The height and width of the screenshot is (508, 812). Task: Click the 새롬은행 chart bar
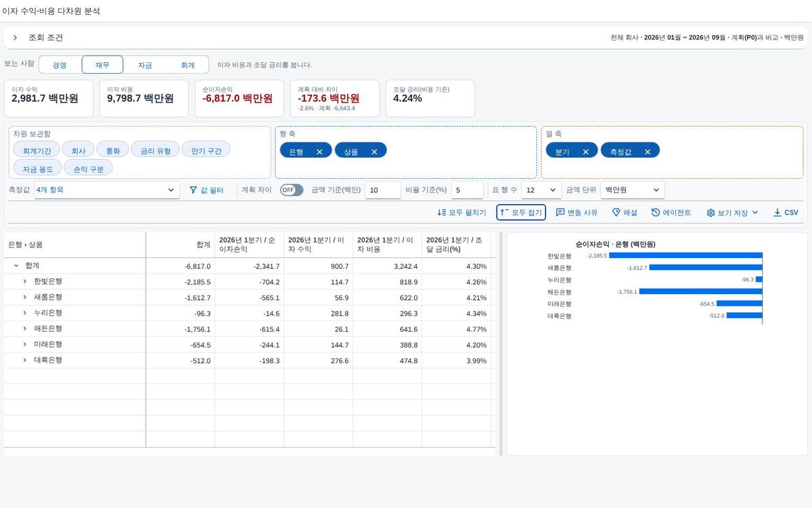tap(706, 268)
